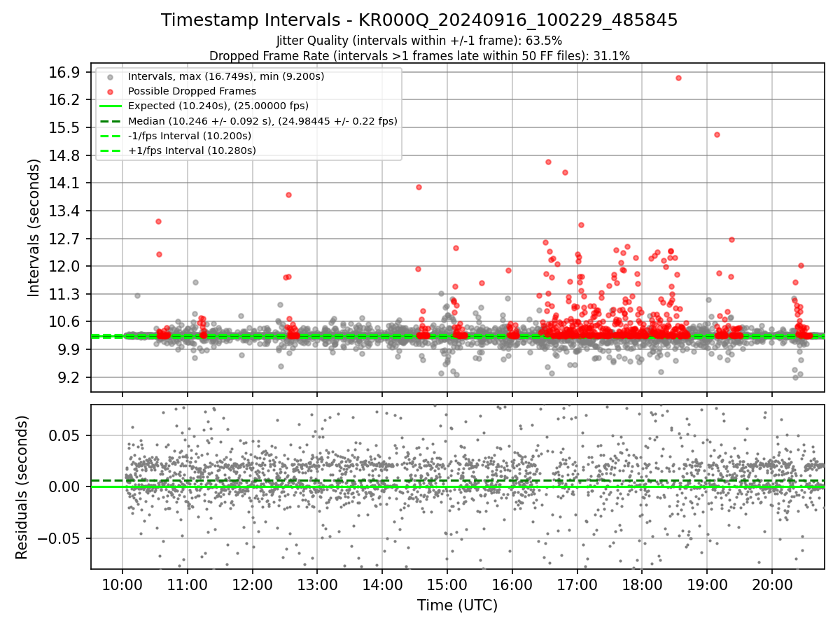The image size is (840, 630).
Task: Click the dashed line sample beside '+1/fps Interval'
Action: click(110, 150)
